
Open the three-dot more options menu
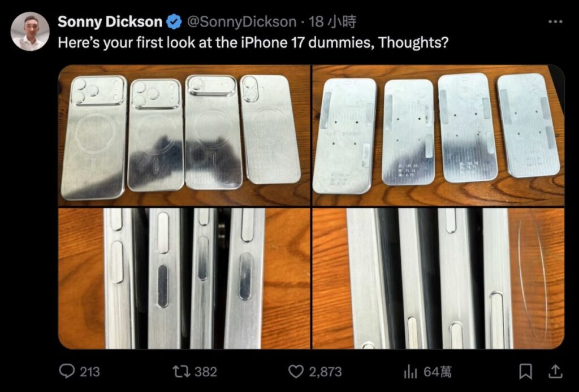click(555, 22)
